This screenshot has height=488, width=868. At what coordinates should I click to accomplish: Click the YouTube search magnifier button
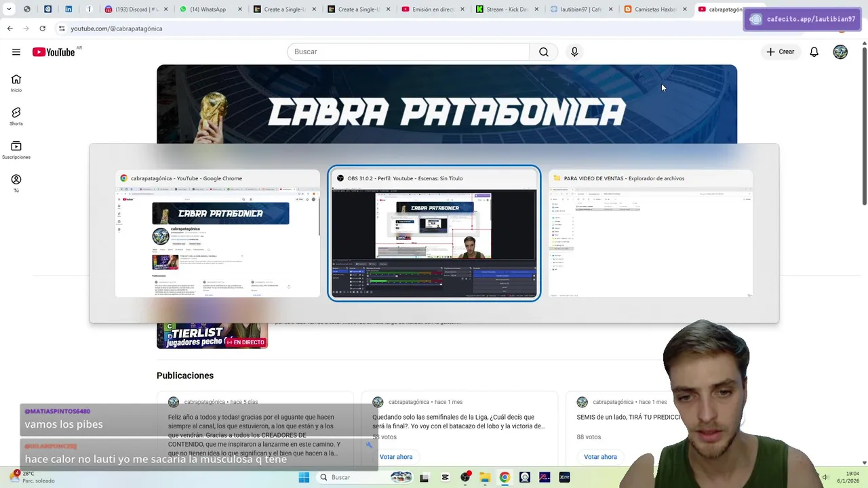(x=544, y=52)
